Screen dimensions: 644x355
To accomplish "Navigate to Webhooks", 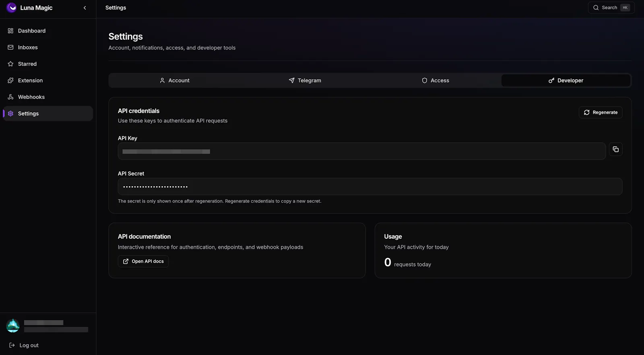I will (48, 97).
